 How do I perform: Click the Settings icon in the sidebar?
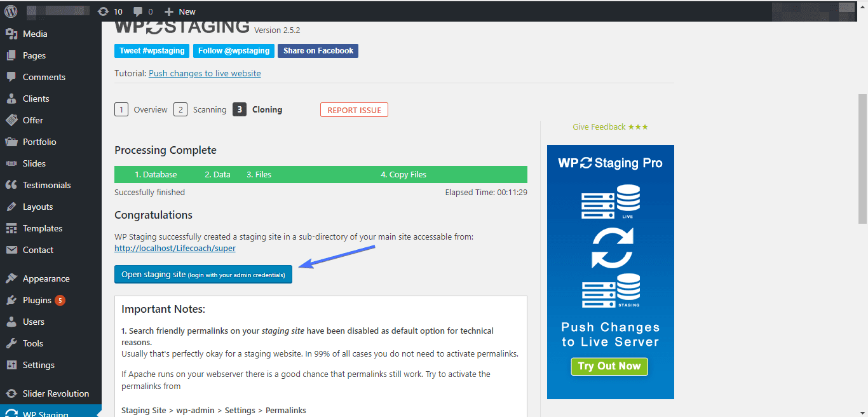click(11, 365)
